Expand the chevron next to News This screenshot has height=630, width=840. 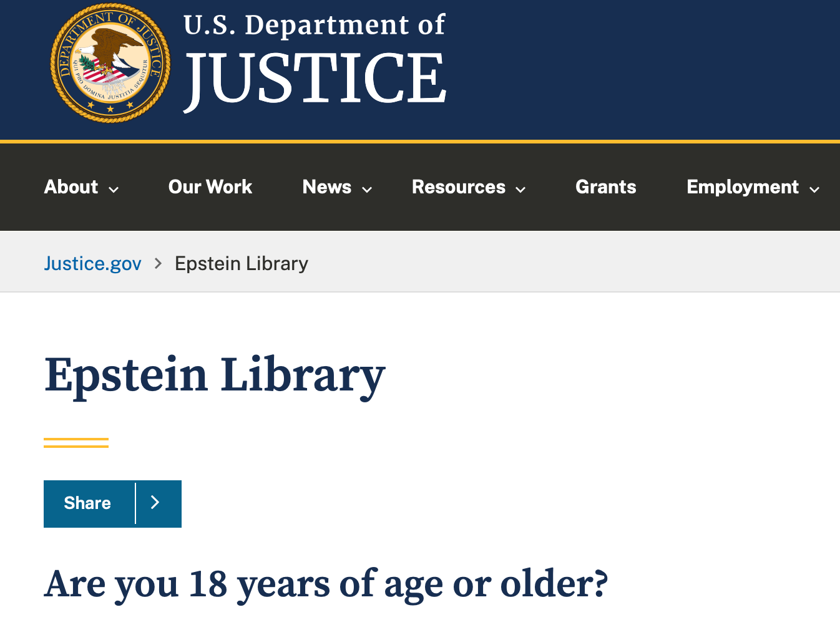tap(368, 190)
